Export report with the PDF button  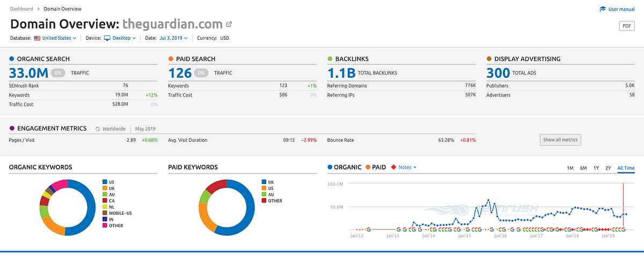click(x=627, y=26)
